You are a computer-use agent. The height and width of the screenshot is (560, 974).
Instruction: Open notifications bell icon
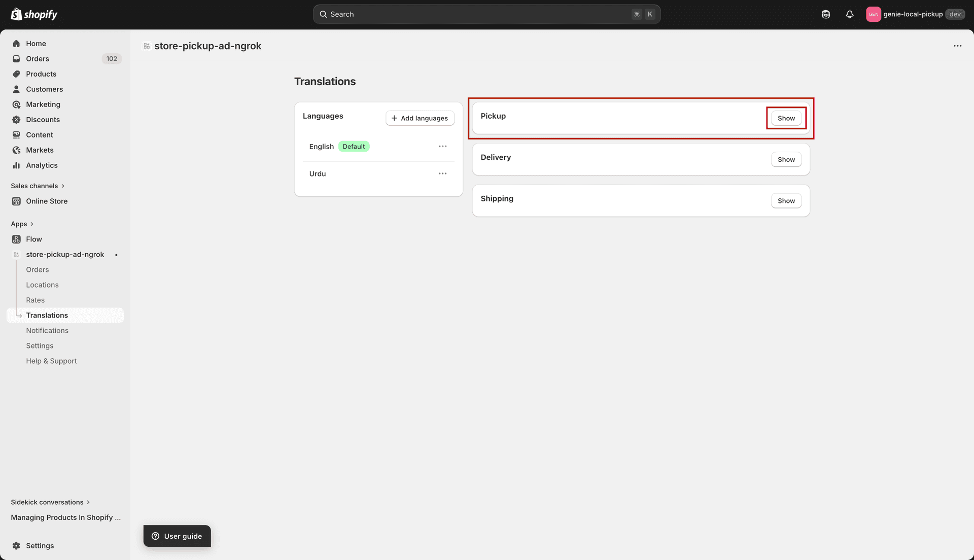click(850, 14)
